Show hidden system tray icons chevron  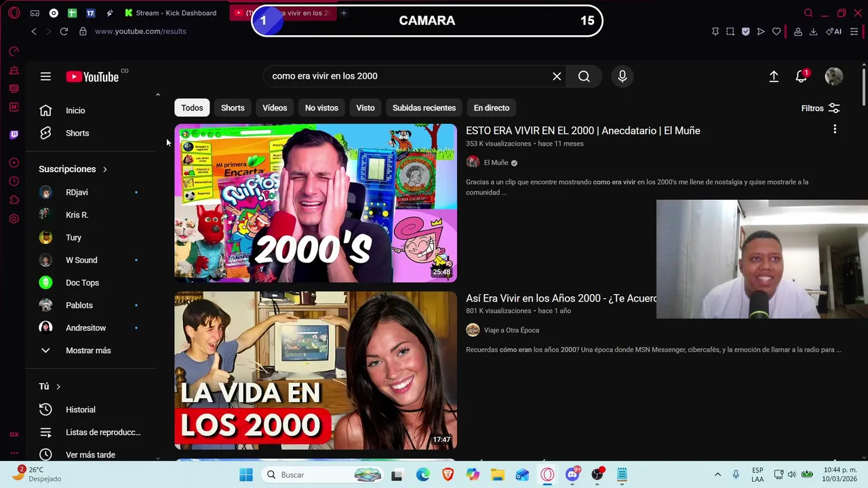717,474
